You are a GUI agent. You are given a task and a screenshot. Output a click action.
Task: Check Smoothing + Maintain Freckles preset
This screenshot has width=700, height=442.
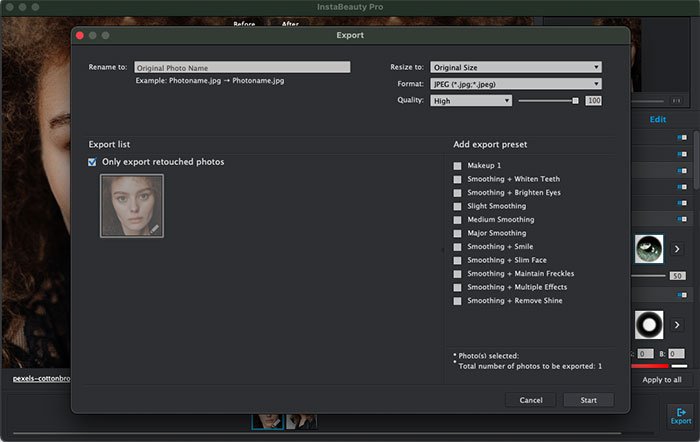coord(457,274)
